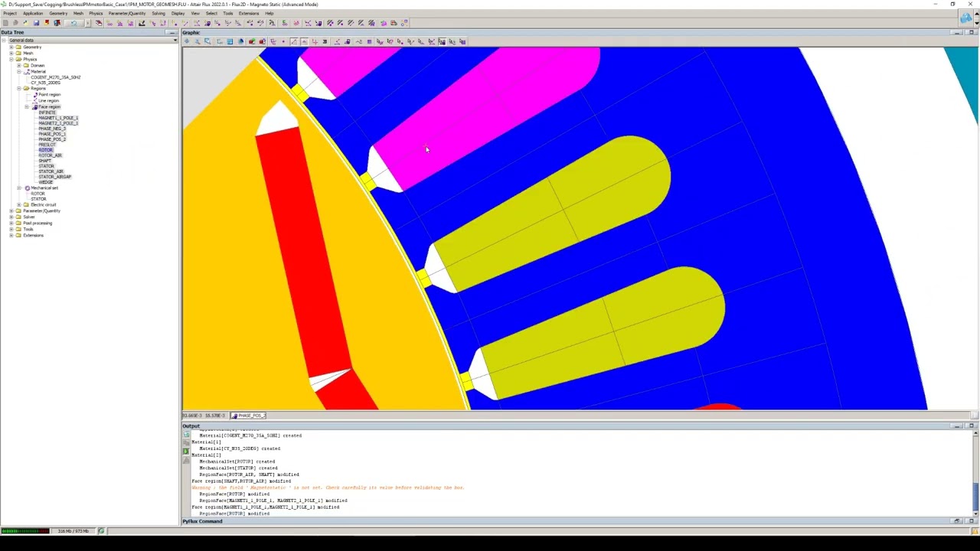Open the Parameter/Quantity menu
Screen dimensions: 980x551
(x=127, y=13)
